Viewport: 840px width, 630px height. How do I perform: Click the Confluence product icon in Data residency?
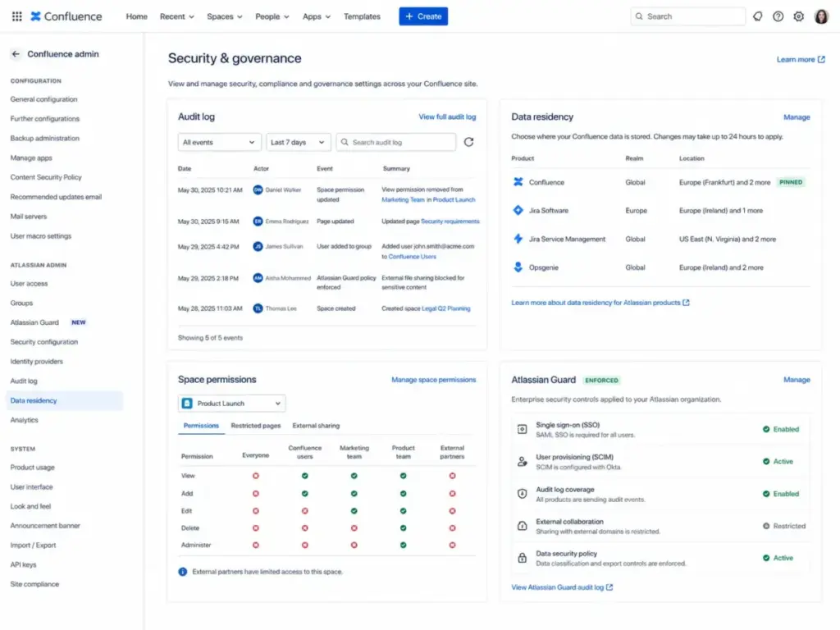518,182
